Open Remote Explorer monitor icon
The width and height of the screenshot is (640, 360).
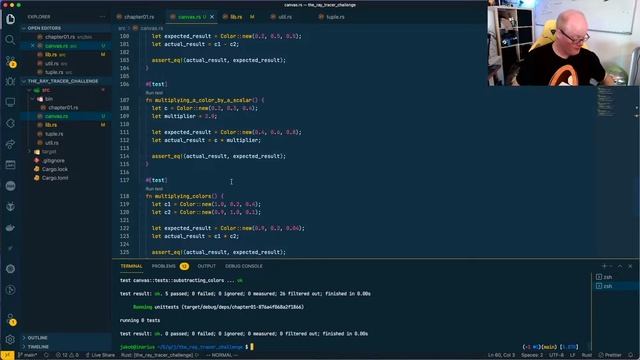(10, 102)
